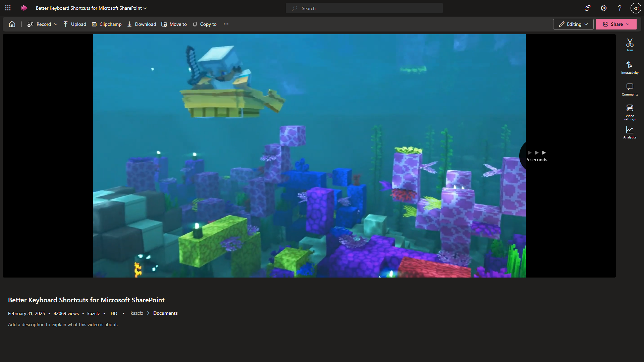Open the Help question mark

tap(620, 8)
